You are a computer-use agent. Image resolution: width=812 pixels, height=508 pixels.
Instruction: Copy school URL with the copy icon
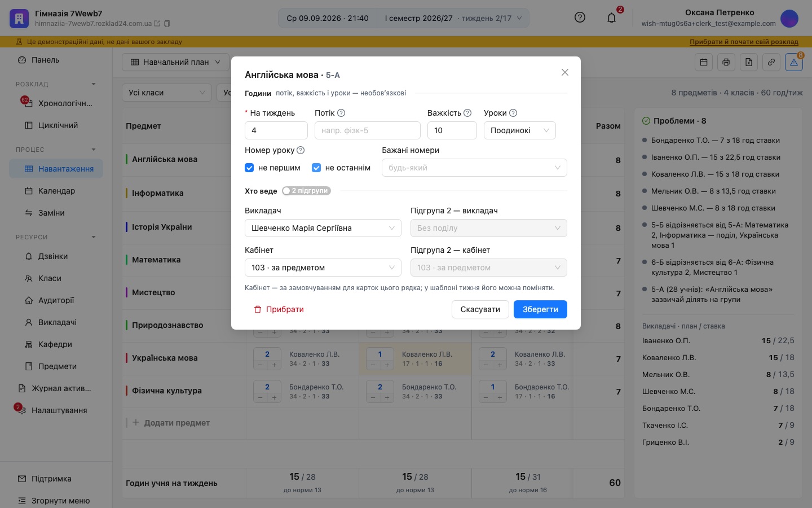click(x=167, y=24)
